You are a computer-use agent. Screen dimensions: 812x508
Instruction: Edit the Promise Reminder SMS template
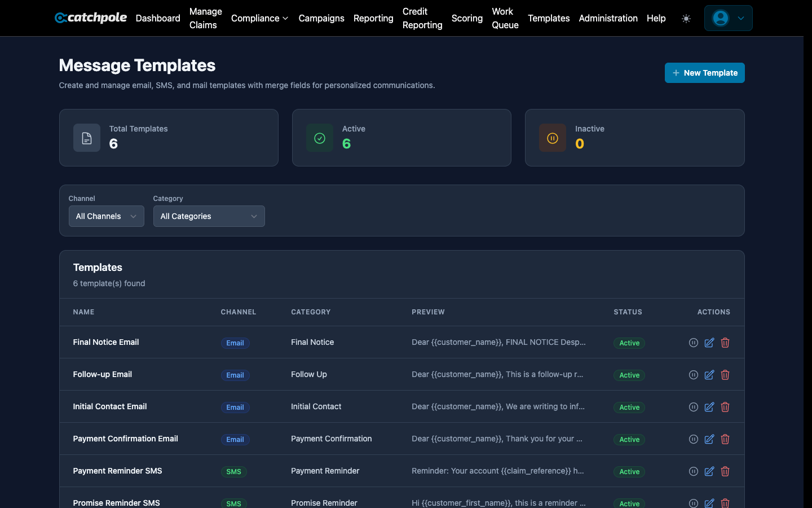(x=709, y=503)
